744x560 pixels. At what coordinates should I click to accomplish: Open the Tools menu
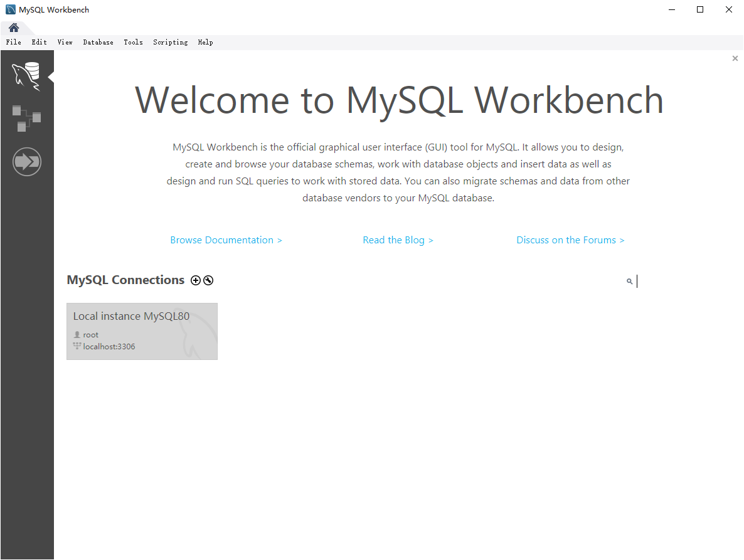pos(134,42)
